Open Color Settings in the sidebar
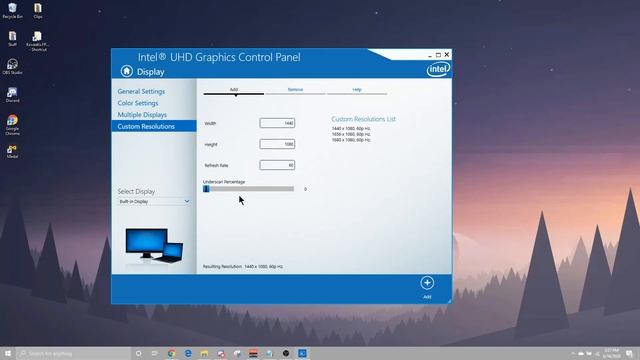The image size is (640, 360). point(138,103)
